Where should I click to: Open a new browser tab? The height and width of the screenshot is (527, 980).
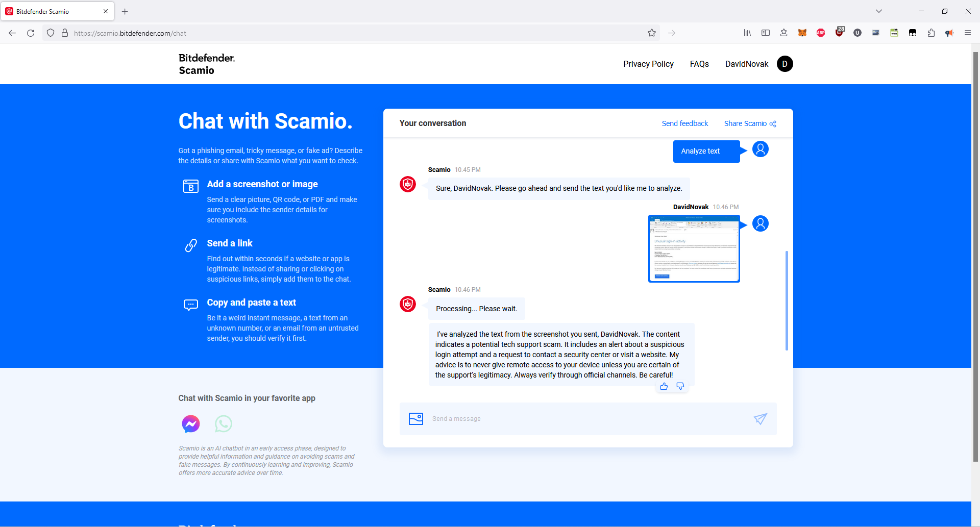(125, 11)
